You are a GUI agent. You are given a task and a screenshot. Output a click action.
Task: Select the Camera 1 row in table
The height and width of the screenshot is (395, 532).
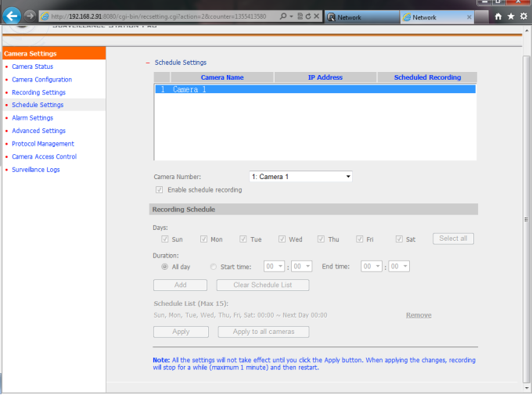[315, 89]
